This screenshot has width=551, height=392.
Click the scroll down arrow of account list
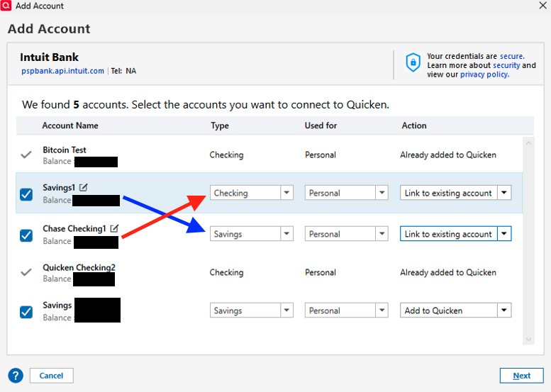(x=528, y=340)
